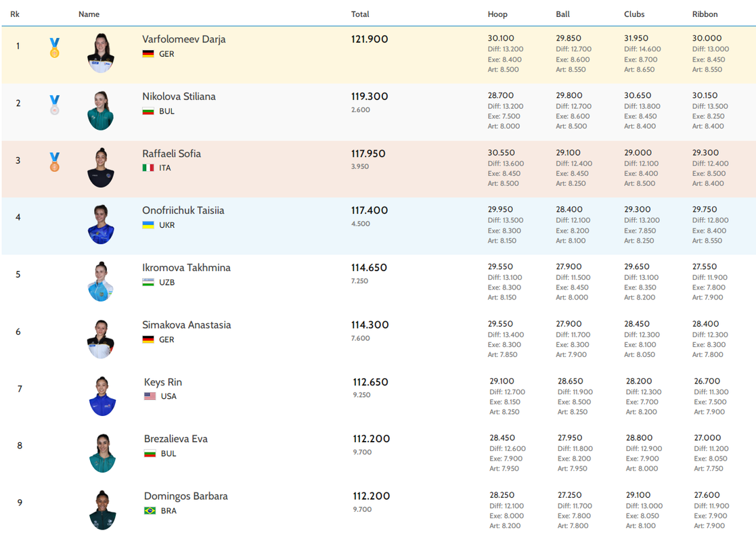Click the Brazilian flag beside Domingos Barbara

150,511
